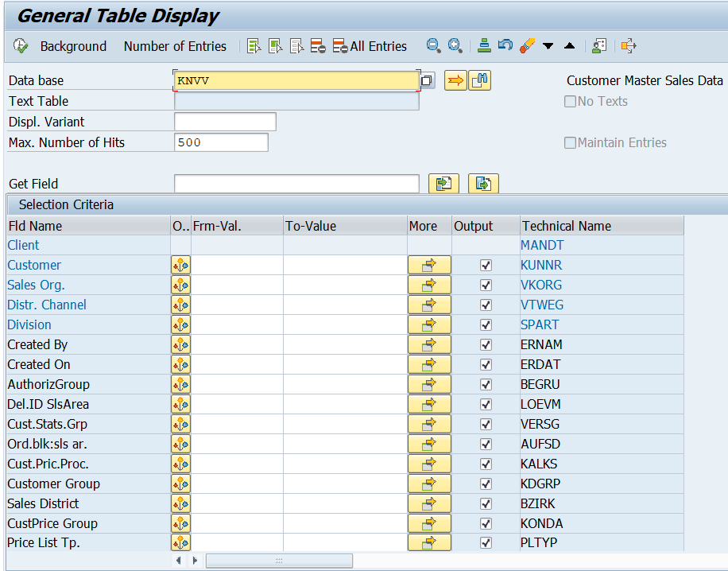
Task: Click the orange exit arrow toolbar icon
Action: 629,45
